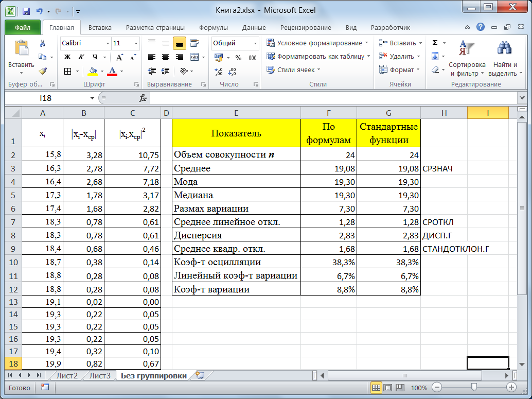The width and height of the screenshot is (532, 399).
Task: Apply red font color A
Action: pos(112,72)
